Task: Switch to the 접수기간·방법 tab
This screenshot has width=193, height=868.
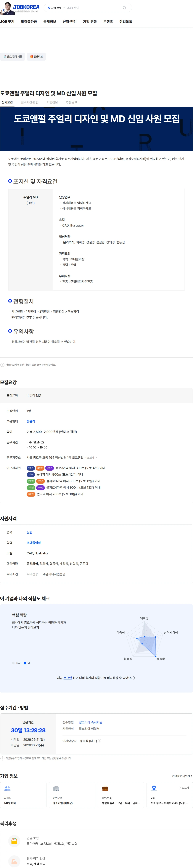Action: (30, 102)
